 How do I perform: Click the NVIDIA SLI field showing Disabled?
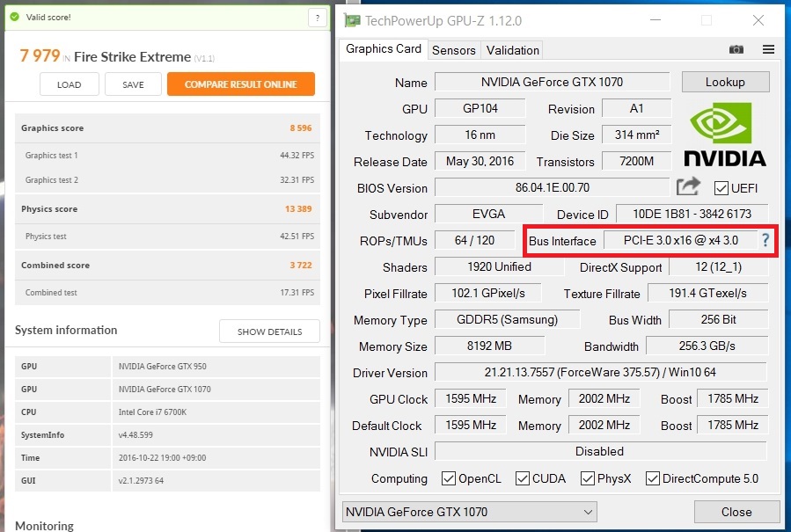(600, 451)
